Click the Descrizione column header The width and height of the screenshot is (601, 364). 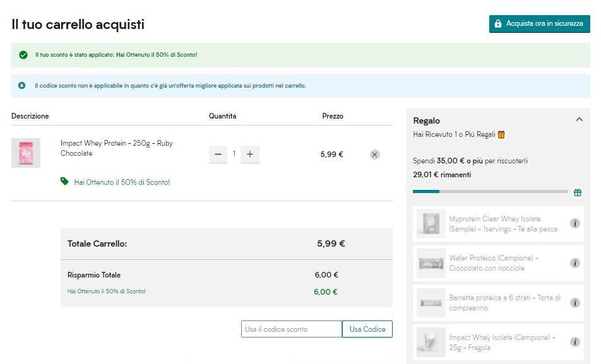click(30, 116)
